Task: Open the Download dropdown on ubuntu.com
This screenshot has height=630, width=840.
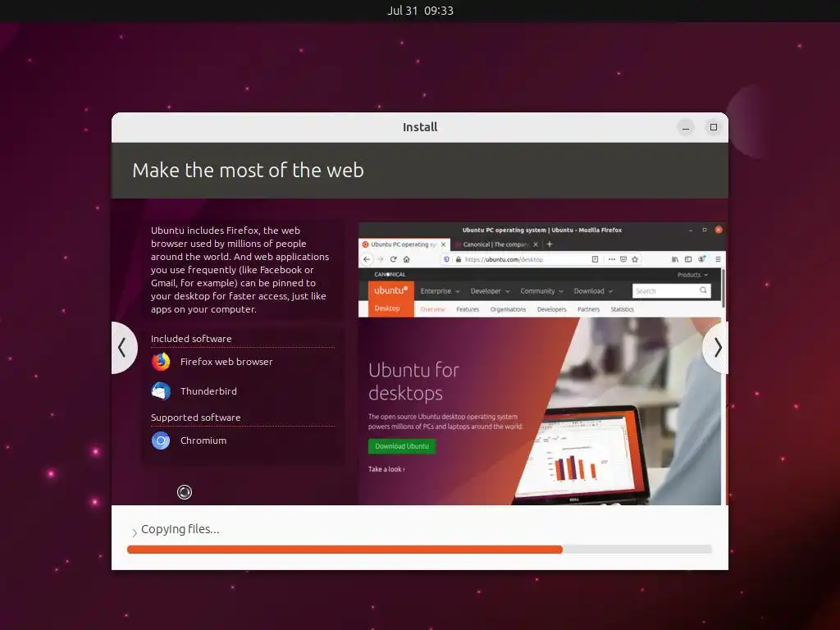Action: (x=593, y=291)
